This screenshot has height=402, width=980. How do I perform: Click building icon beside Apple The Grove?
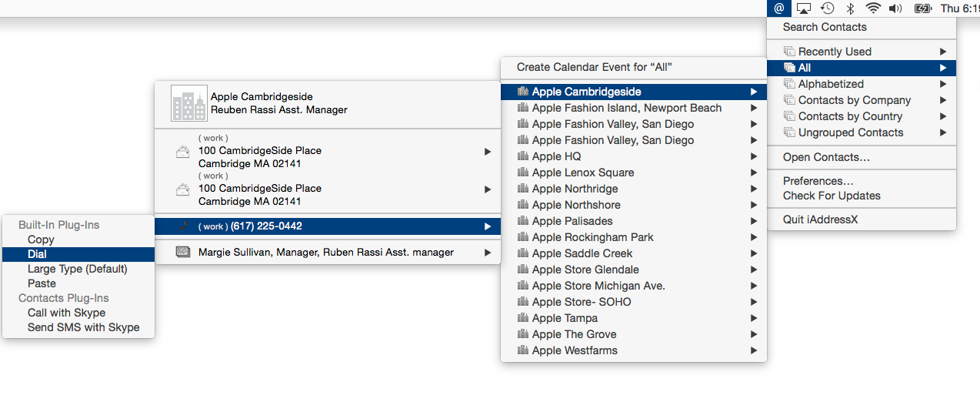523,334
